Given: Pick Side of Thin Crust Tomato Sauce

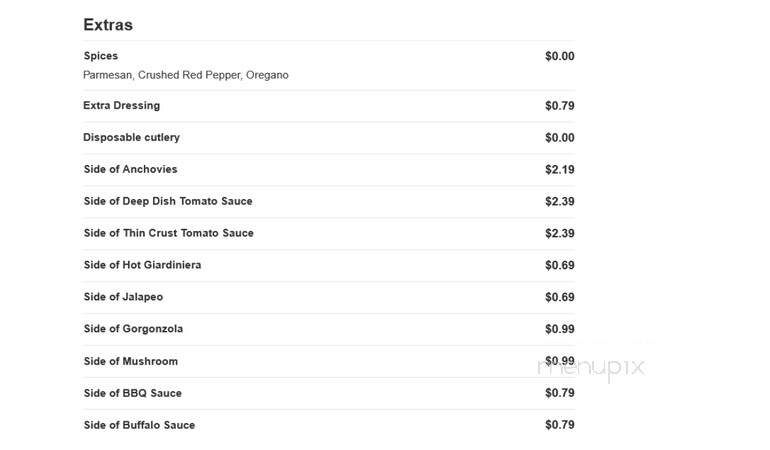Looking at the screenshot, I should click(329, 233).
